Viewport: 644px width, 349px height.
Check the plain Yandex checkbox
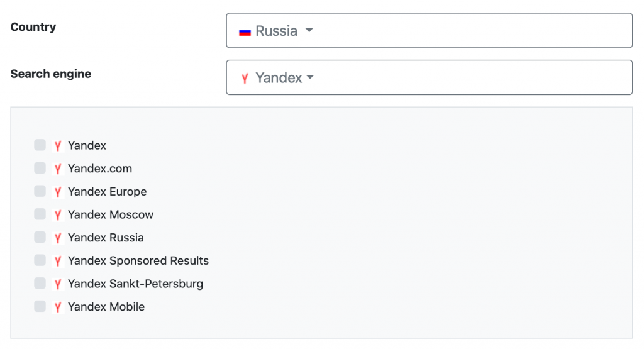40,145
